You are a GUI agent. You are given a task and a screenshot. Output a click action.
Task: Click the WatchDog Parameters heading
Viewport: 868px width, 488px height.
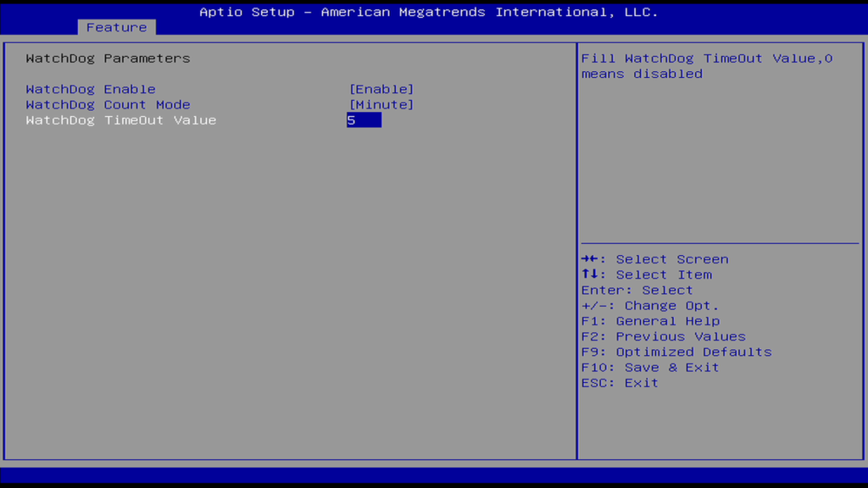[x=108, y=58]
